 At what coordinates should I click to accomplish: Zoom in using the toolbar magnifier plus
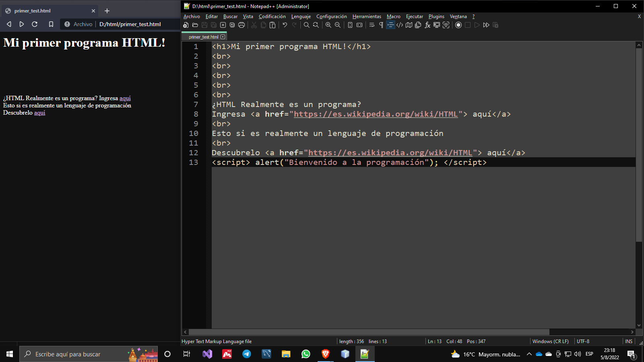(328, 25)
